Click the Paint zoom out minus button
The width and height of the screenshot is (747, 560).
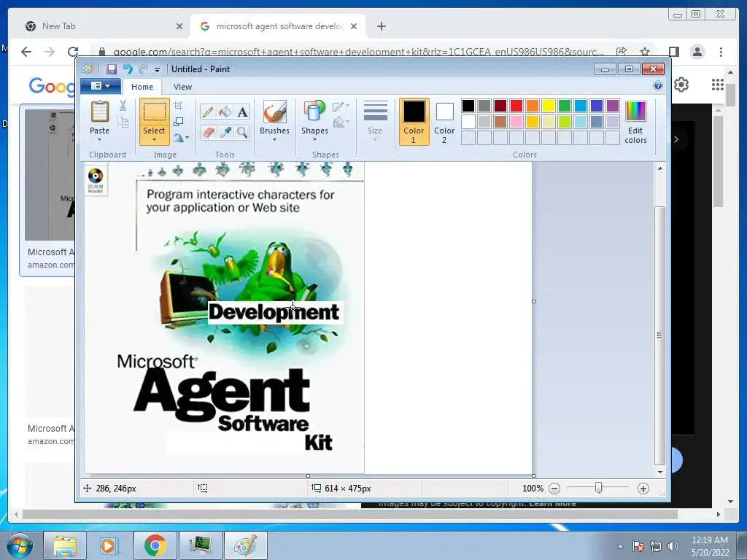pyautogui.click(x=554, y=488)
